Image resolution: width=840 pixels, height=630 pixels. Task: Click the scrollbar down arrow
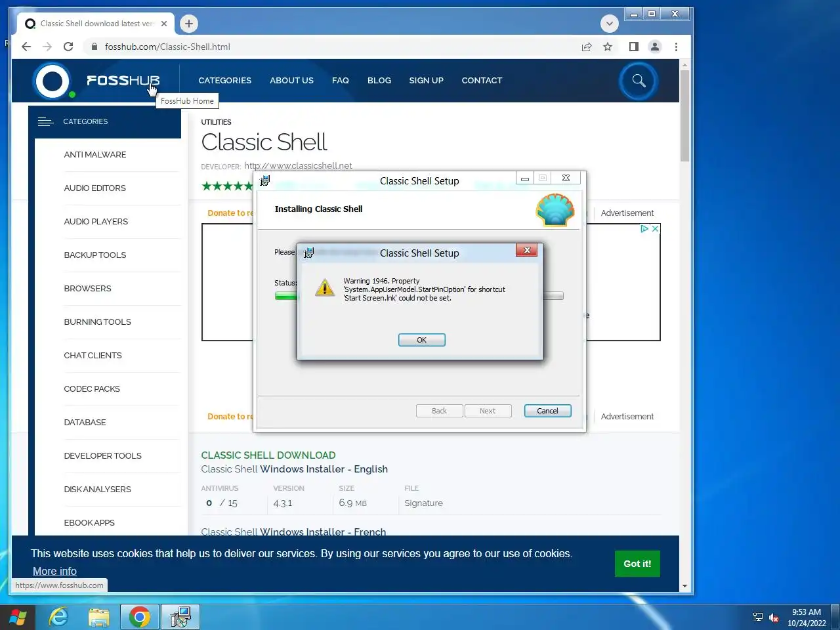pyautogui.click(x=684, y=586)
